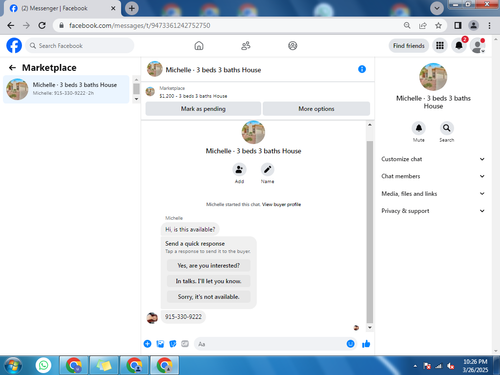The width and height of the screenshot is (500, 375).
Task: Click the share page icon in address bar
Action: tap(423, 25)
